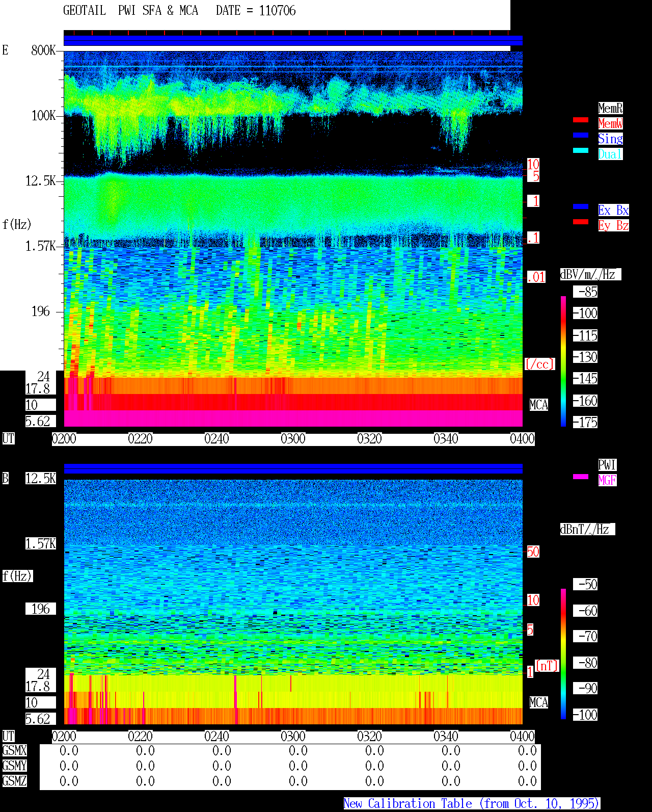Click the cyan Dual legend swatch
Screen dimensions: 652x812
click(x=581, y=150)
